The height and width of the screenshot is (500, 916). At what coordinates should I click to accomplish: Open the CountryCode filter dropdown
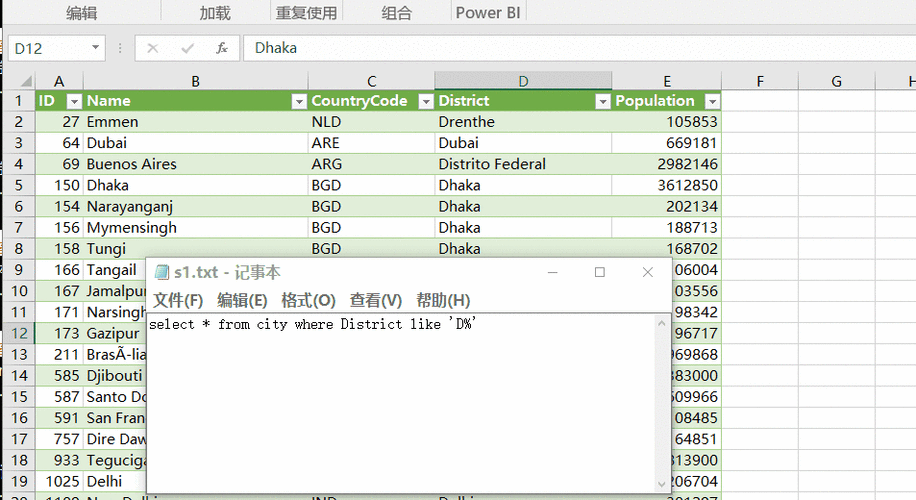tap(426, 102)
